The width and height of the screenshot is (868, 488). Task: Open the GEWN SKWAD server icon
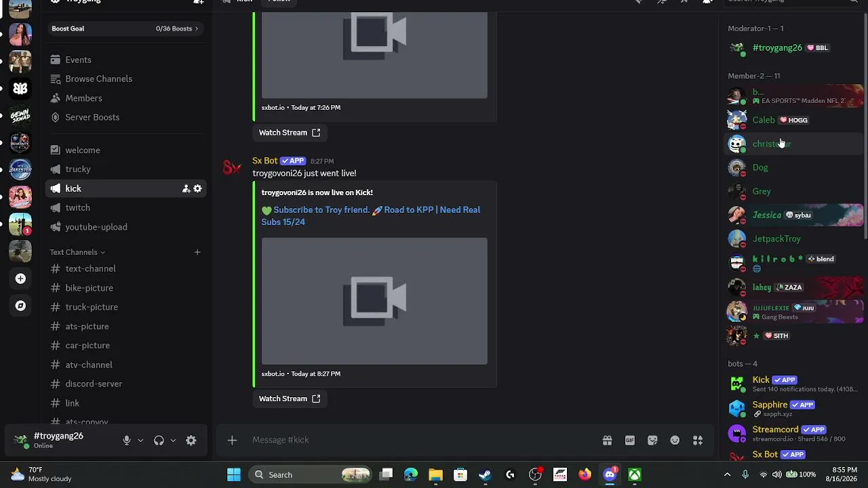click(x=20, y=115)
